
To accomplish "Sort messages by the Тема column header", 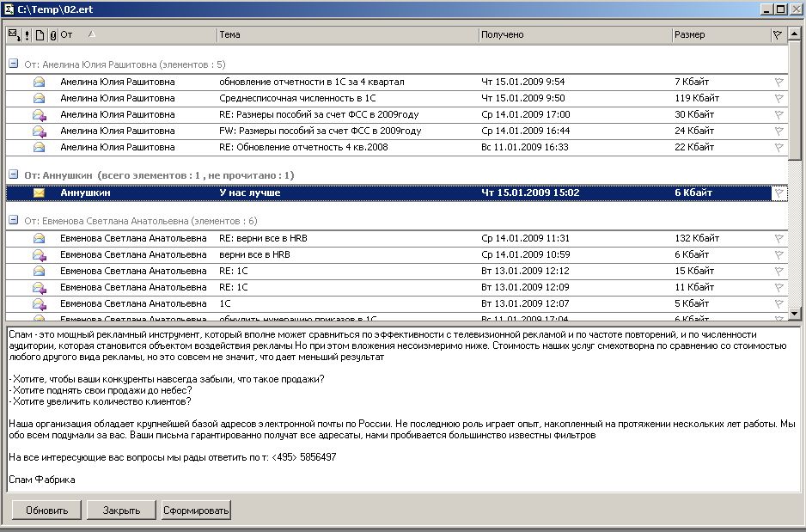I will pyautogui.click(x=347, y=35).
